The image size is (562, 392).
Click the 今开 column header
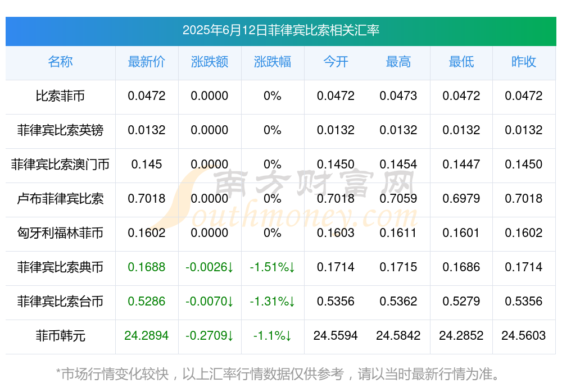point(336,62)
